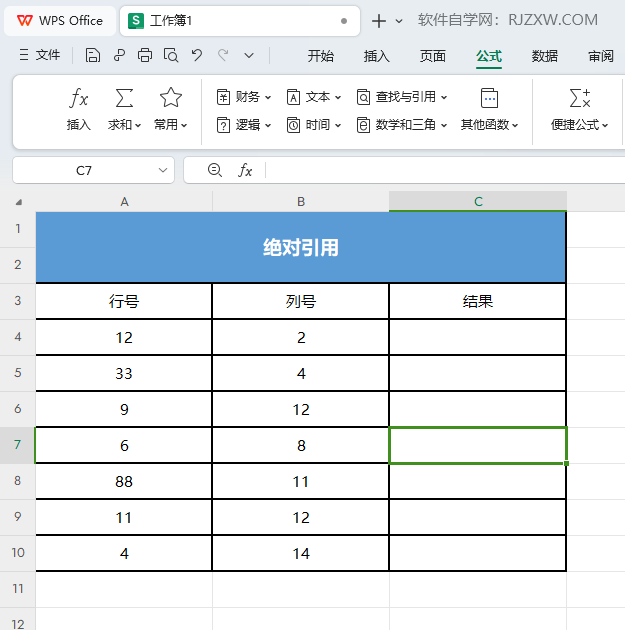Click cell A8 containing 88

pyautogui.click(x=124, y=481)
